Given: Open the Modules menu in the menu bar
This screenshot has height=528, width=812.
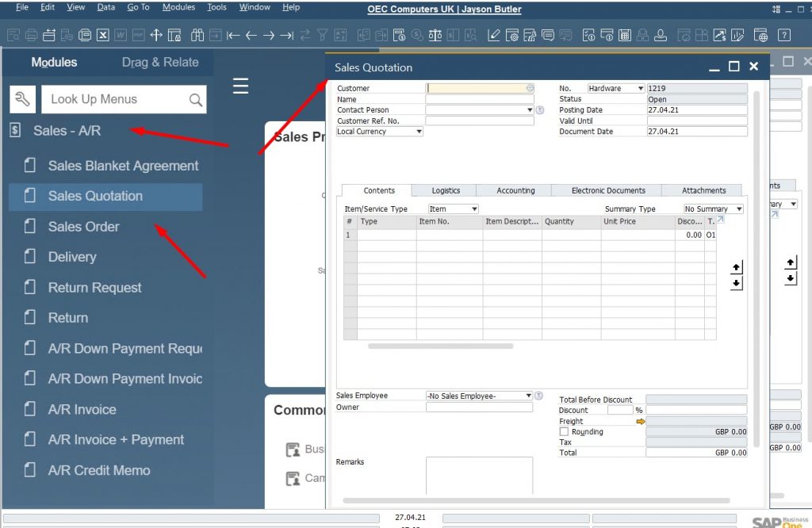Looking at the screenshot, I should (x=178, y=7).
